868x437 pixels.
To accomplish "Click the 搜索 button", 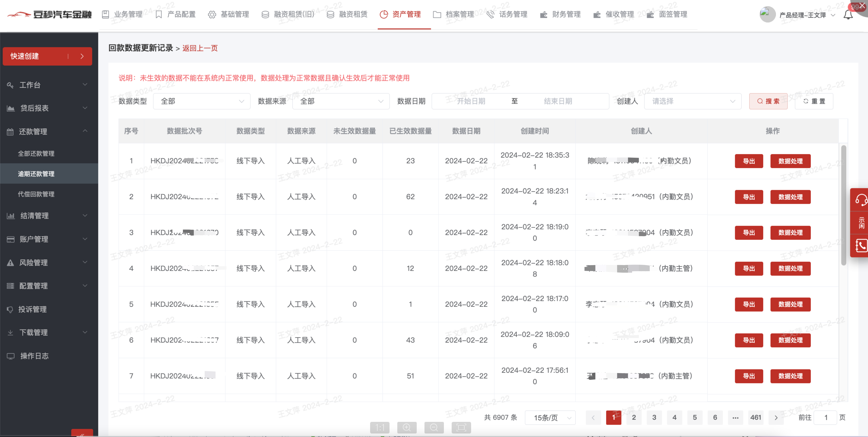I will [768, 101].
